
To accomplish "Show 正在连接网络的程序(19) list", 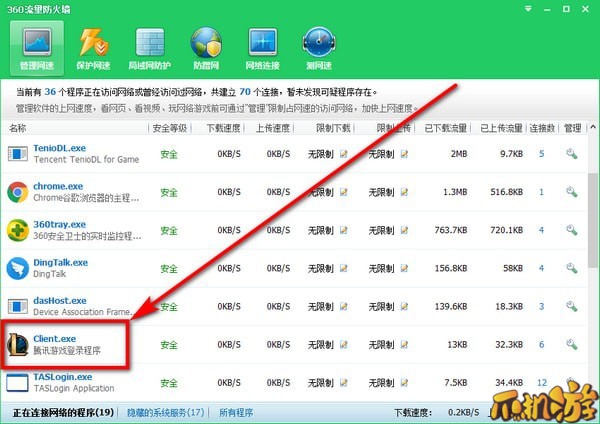I will [x=64, y=413].
